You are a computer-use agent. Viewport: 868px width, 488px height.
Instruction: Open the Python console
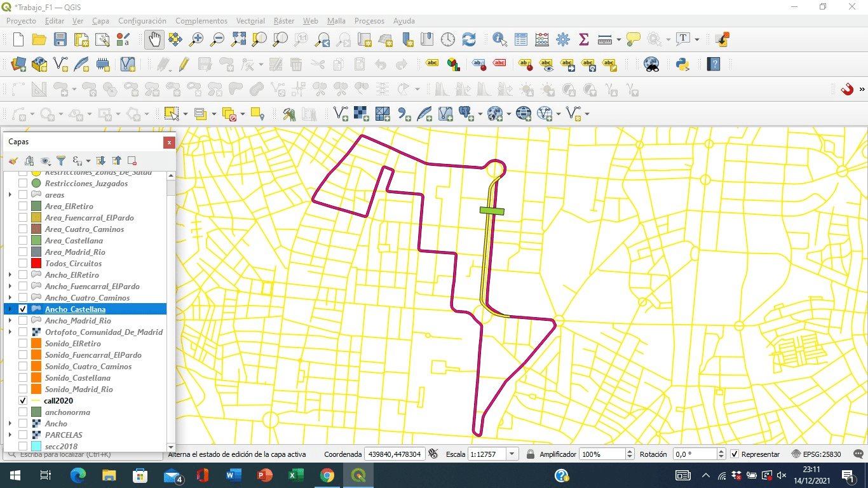pyautogui.click(x=682, y=64)
